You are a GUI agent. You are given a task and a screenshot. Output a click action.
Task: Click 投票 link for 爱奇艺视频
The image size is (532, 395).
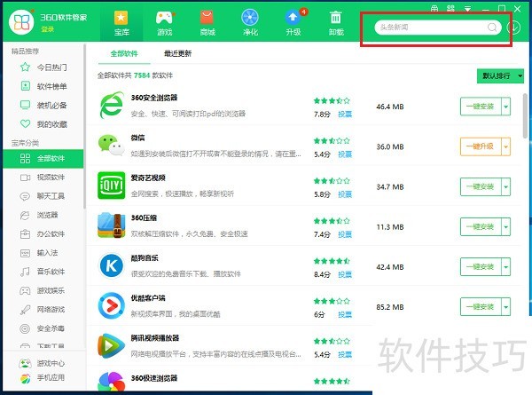345,194
